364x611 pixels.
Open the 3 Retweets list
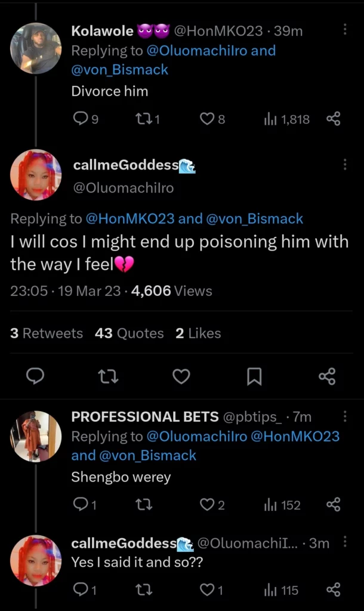[x=47, y=333]
